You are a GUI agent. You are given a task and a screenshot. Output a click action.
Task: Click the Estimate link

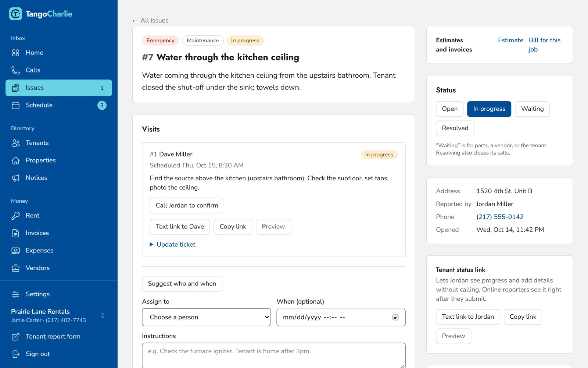(x=510, y=40)
